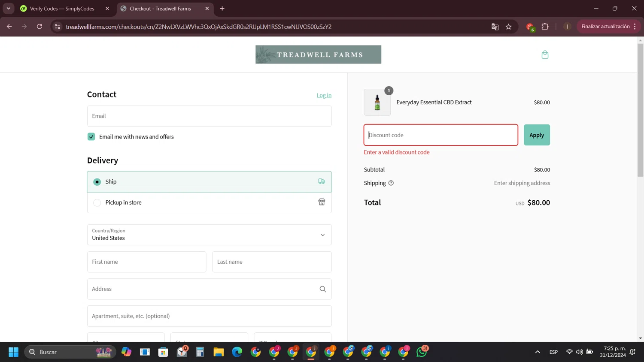Open the shopping bag cart icon
The image size is (644, 362).
pos(545,54)
